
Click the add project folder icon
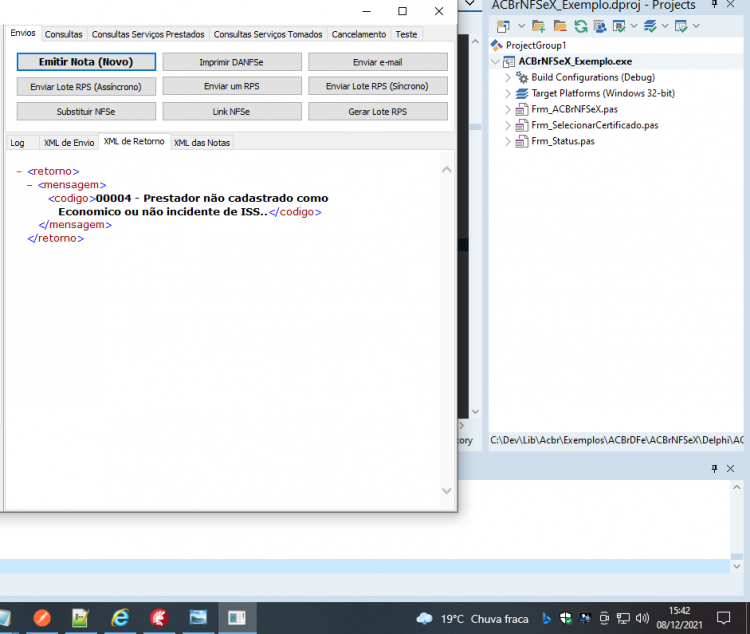(539, 26)
